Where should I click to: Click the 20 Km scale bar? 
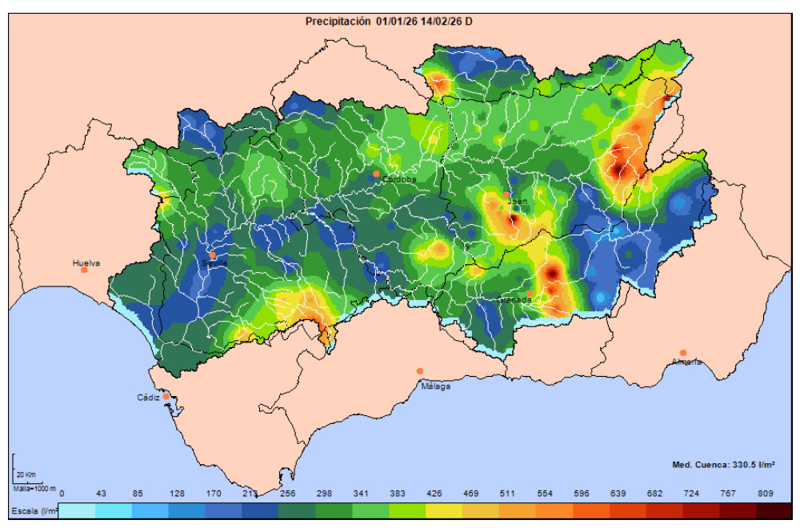24,475
